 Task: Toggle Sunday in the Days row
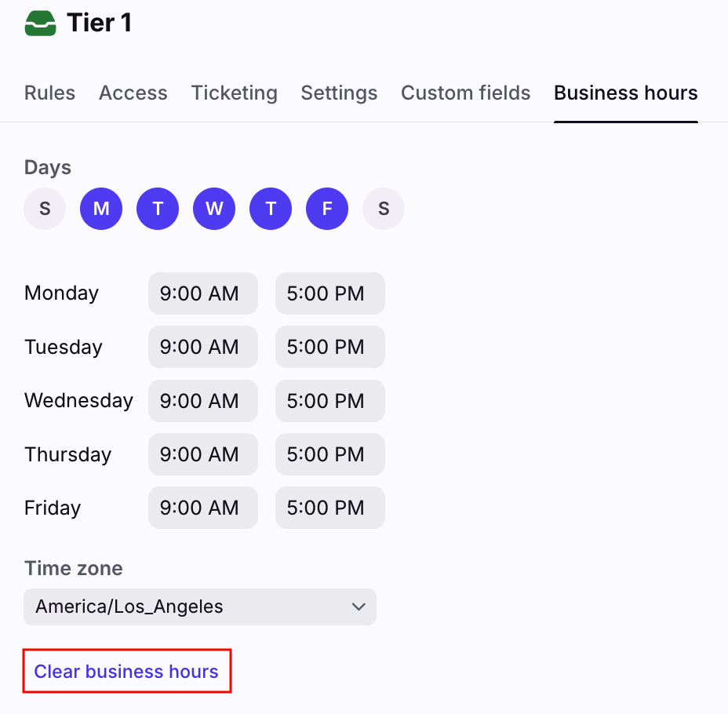pos(45,209)
